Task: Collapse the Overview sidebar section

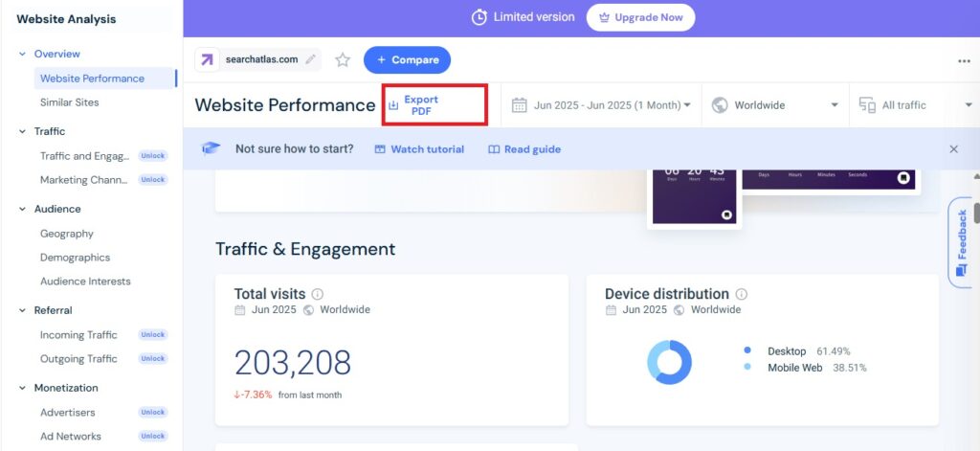Action: pos(23,54)
